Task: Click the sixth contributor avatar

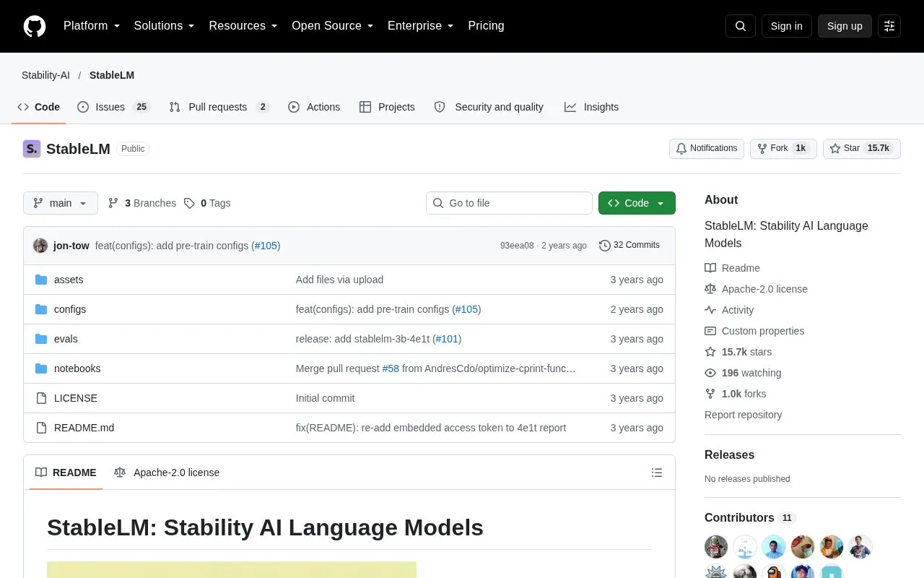Action: point(860,547)
